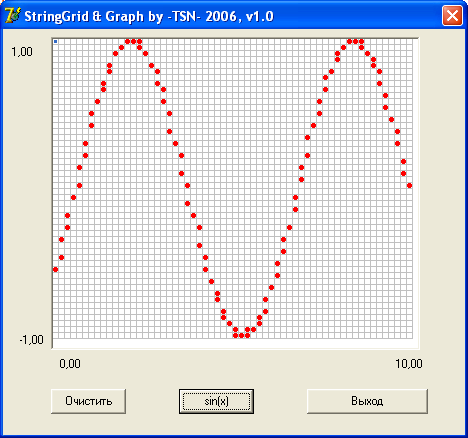Click the Очистить button

tap(88, 401)
